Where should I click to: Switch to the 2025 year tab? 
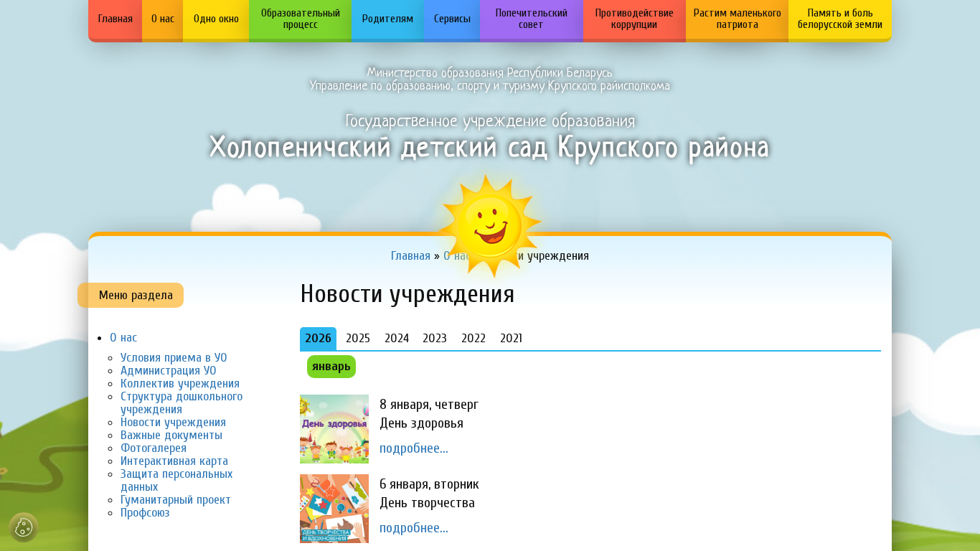coord(358,339)
